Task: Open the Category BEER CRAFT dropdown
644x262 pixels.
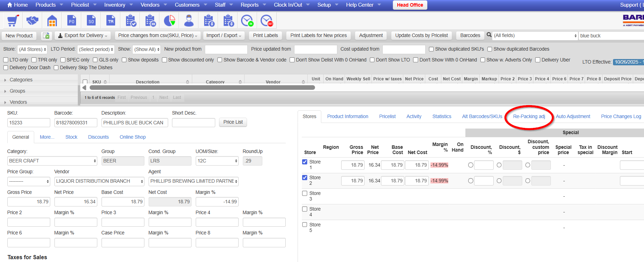Action: tap(52, 161)
